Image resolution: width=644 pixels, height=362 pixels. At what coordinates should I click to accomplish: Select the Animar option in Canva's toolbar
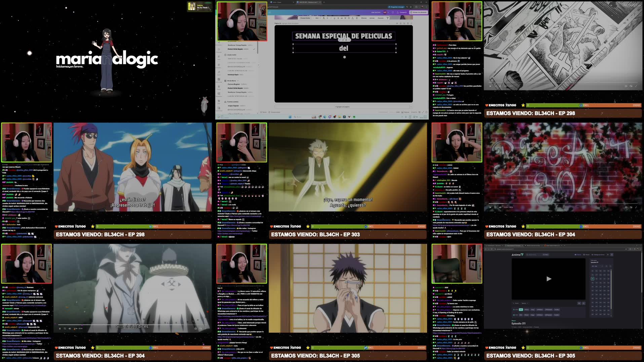(x=372, y=18)
